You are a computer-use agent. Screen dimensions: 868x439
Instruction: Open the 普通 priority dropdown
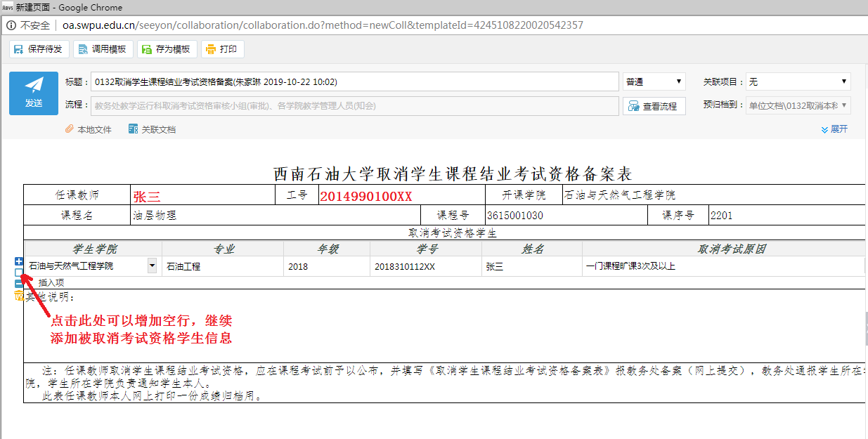pyautogui.click(x=654, y=82)
